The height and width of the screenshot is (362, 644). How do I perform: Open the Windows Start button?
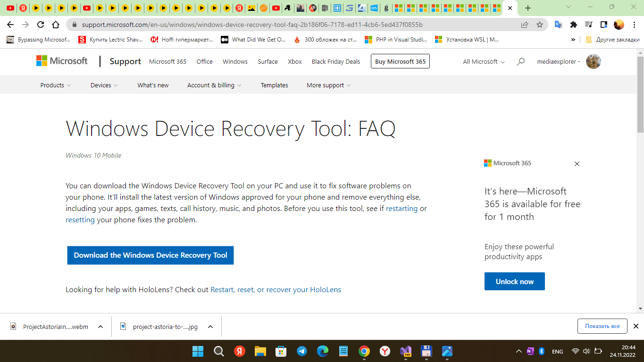click(198, 351)
